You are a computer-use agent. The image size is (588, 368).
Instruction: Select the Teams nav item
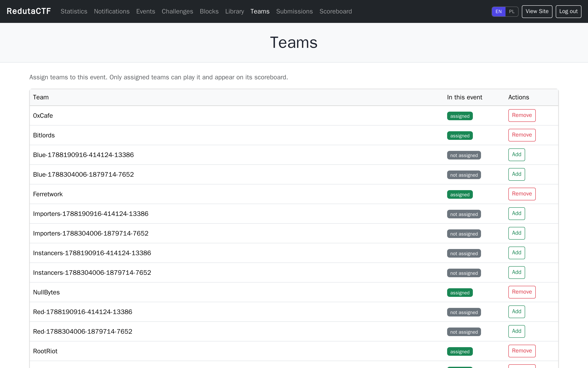(x=260, y=11)
